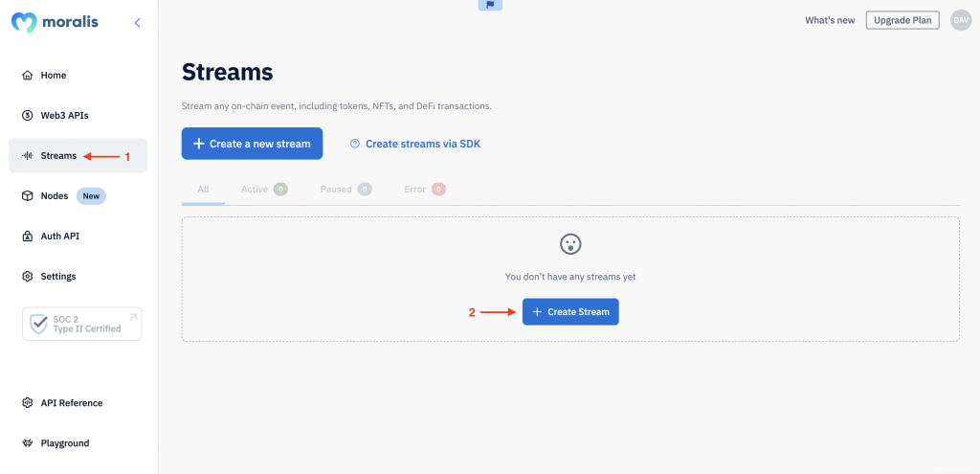Screen dimensions: 980x474
Task: Click the New badge beside Nodes
Action: click(91, 196)
